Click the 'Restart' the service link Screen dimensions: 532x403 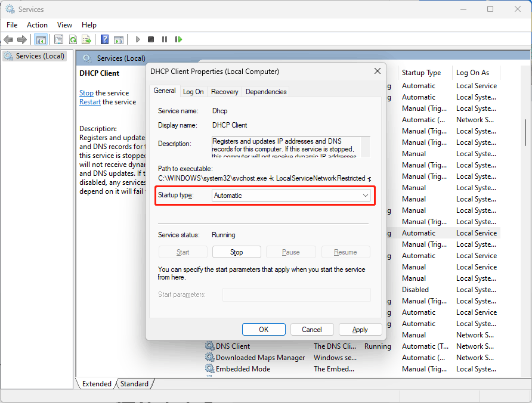click(x=90, y=102)
